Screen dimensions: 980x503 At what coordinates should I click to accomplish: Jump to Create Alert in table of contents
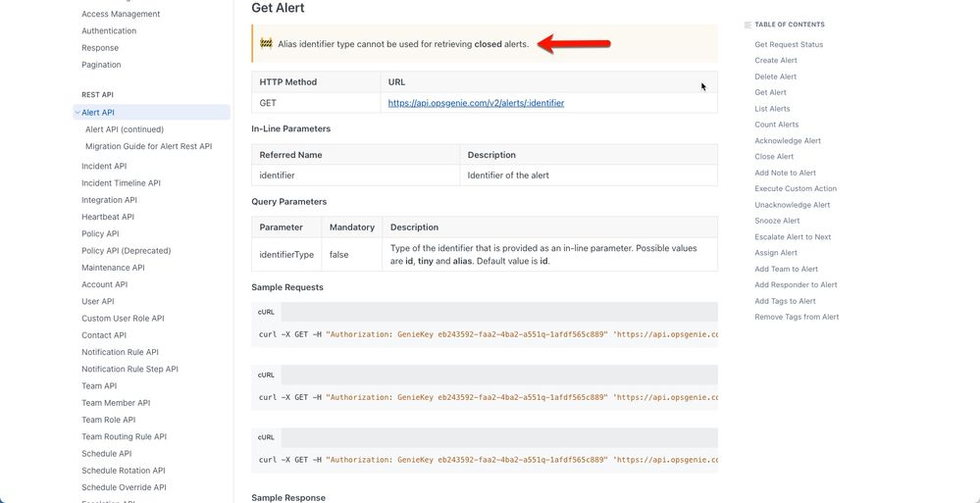776,61
